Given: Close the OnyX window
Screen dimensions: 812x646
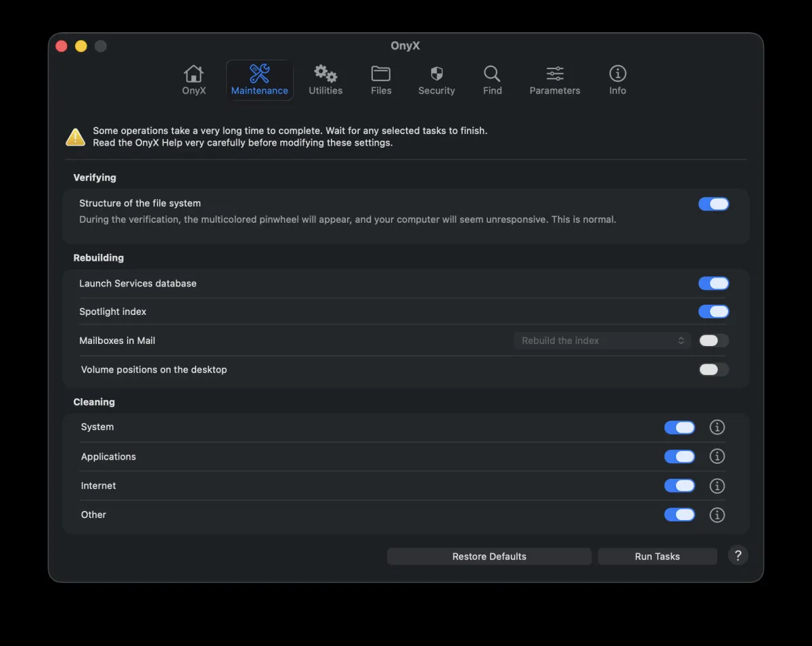Looking at the screenshot, I should coord(62,46).
